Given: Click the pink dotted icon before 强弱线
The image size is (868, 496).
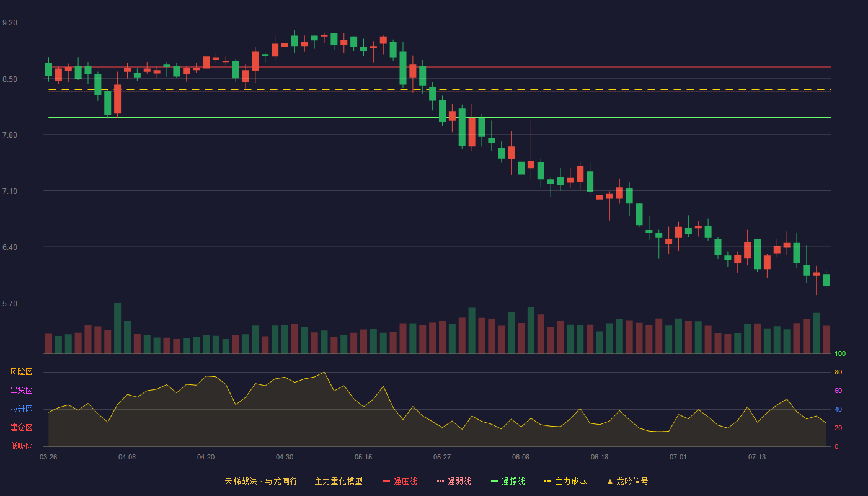Looking at the screenshot, I should [440, 481].
